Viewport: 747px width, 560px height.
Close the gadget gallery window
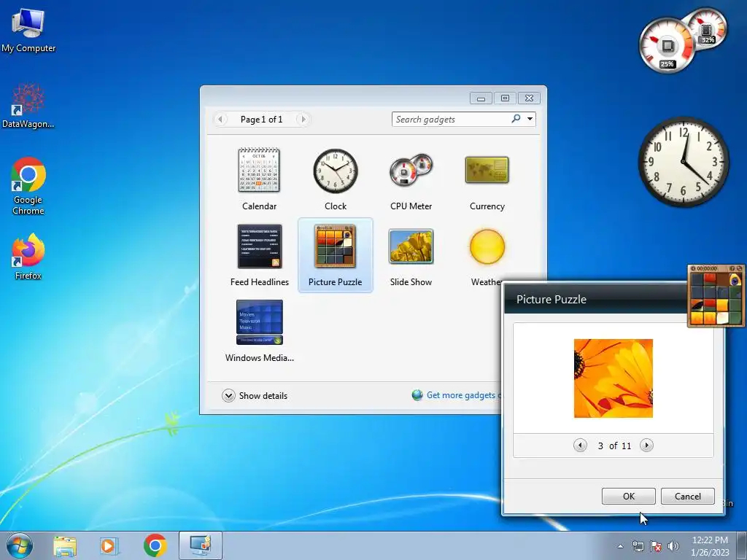tap(529, 98)
